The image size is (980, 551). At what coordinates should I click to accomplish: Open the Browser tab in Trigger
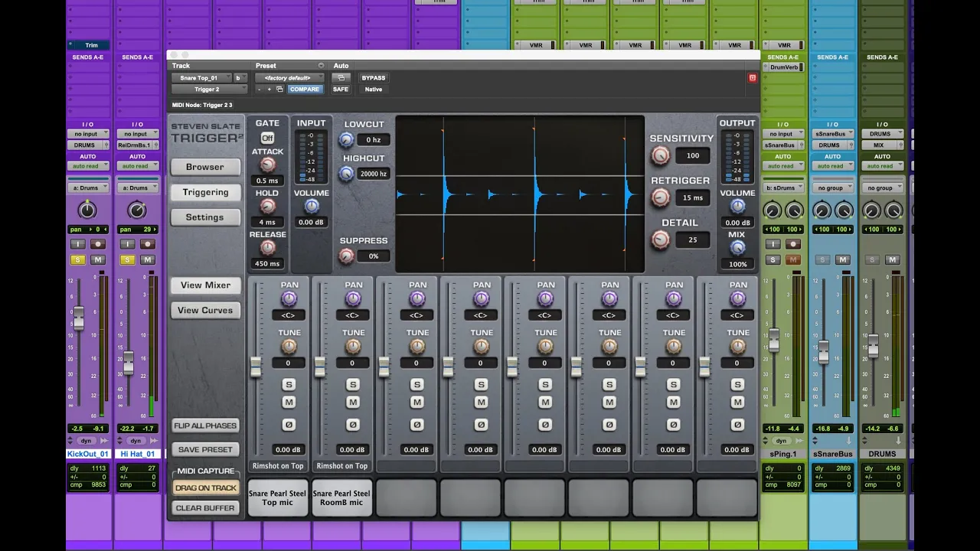205,167
